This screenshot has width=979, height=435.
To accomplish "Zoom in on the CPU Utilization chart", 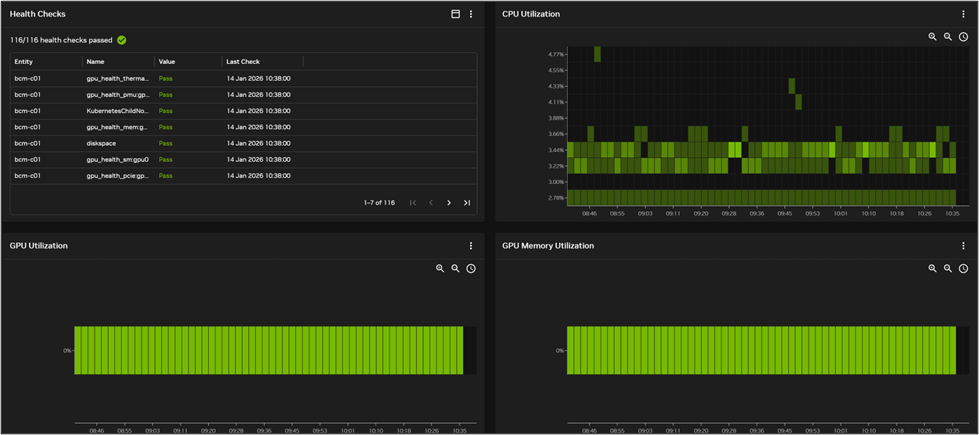I will 932,37.
